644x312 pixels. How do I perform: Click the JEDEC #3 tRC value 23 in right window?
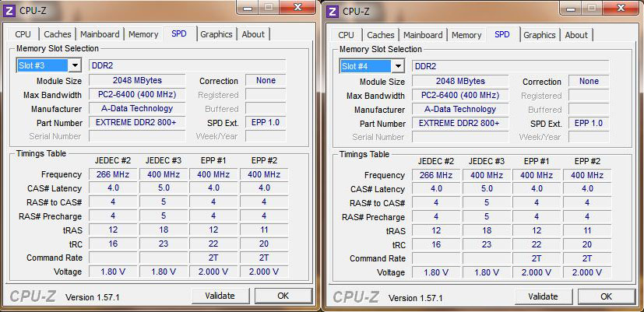pos(487,244)
